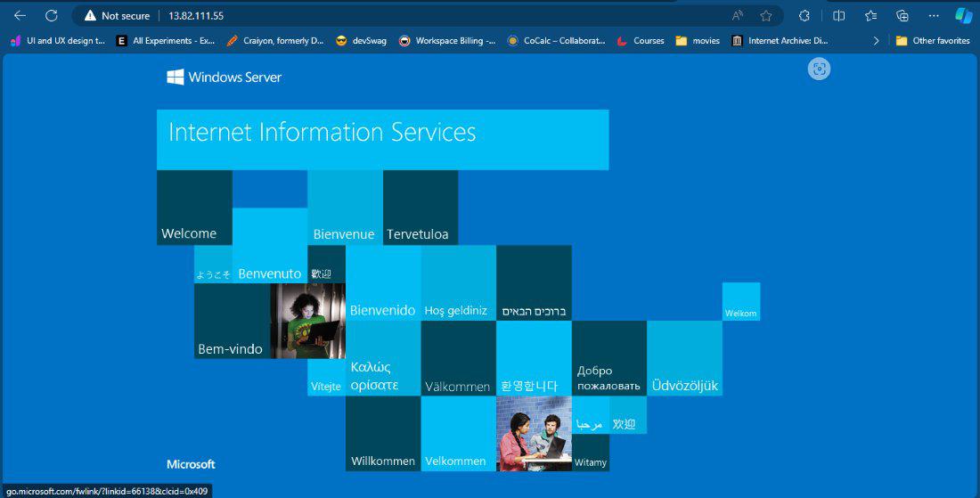Open the CoCalc bookmark
The width and height of the screenshot is (980, 498).
point(556,41)
